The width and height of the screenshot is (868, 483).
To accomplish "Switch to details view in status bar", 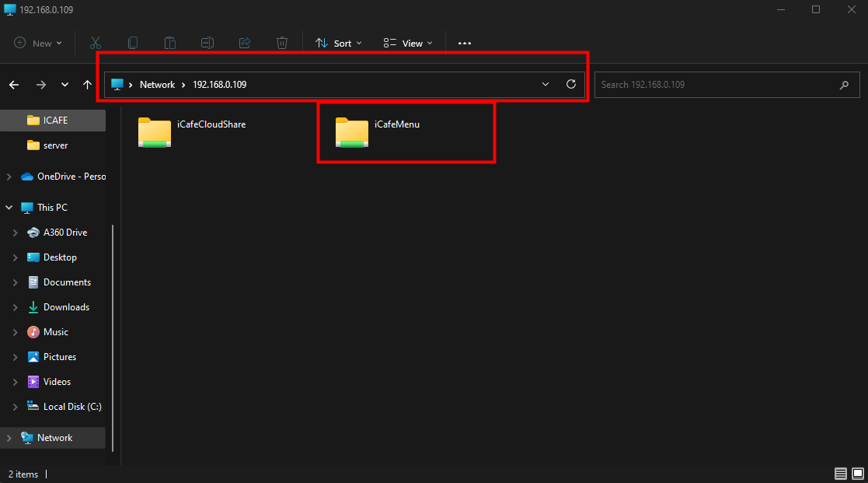I will (x=841, y=474).
